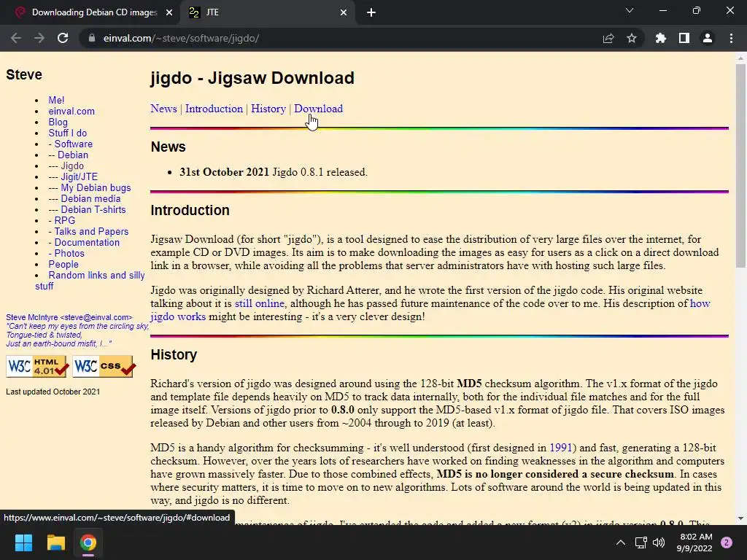Image resolution: width=747 pixels, height=560 pixels.
Task: Open the clock showing 8:02 AM
Action: [695, 542]
